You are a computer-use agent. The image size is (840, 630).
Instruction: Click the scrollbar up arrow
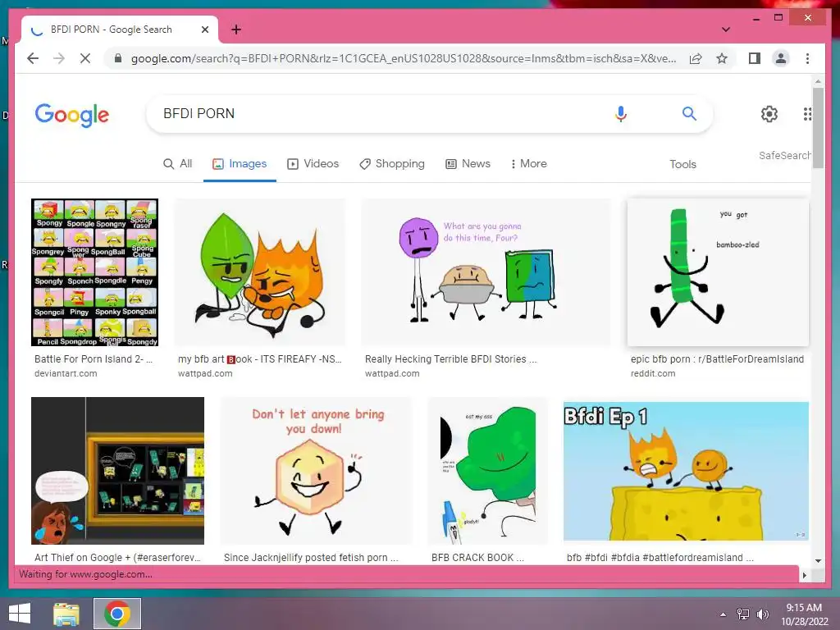(x=818, y=81)
